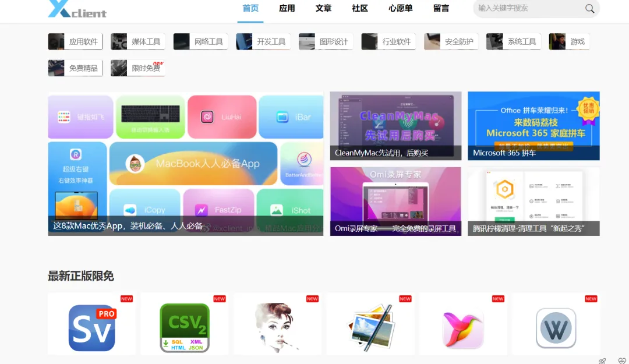
Task: Open the 腾讯柠檬清理 article thumbnail
Action: click(533, 202)
